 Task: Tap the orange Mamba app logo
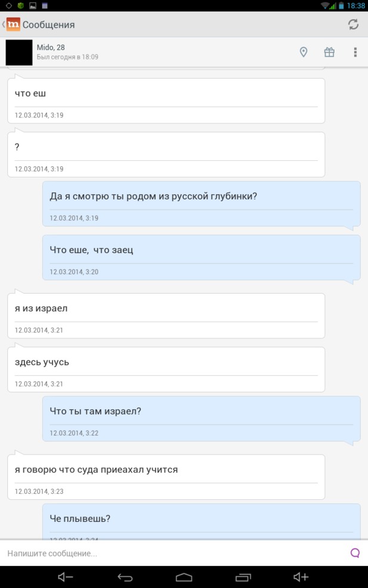pos(13,25)
